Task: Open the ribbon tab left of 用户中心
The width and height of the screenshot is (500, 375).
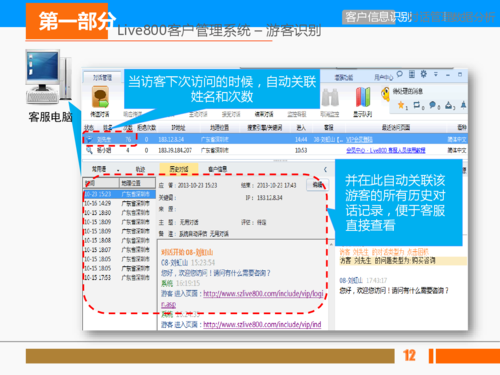Action: (344, 77)
